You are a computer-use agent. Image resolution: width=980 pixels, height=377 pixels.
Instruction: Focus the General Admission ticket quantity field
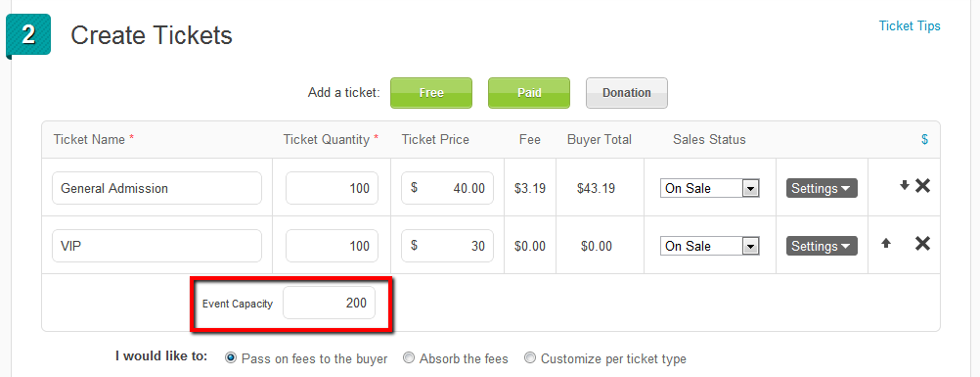[332, 188]
